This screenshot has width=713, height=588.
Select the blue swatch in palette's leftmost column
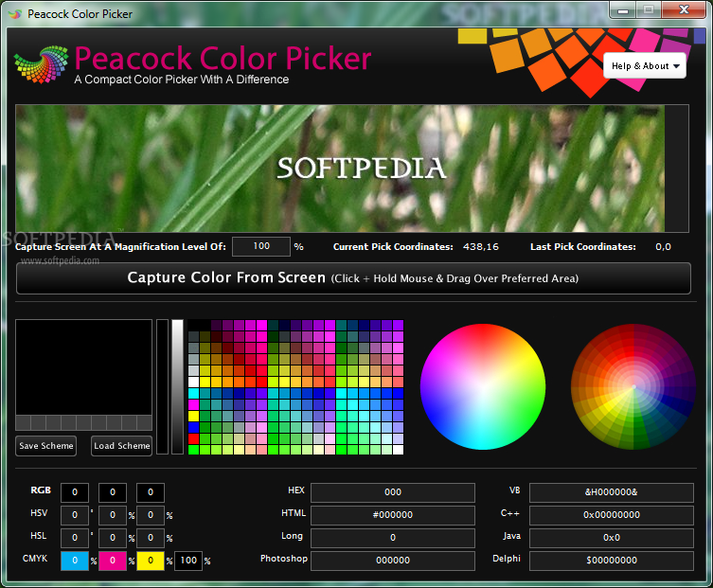pyautogui.click(x=194, y=427)
